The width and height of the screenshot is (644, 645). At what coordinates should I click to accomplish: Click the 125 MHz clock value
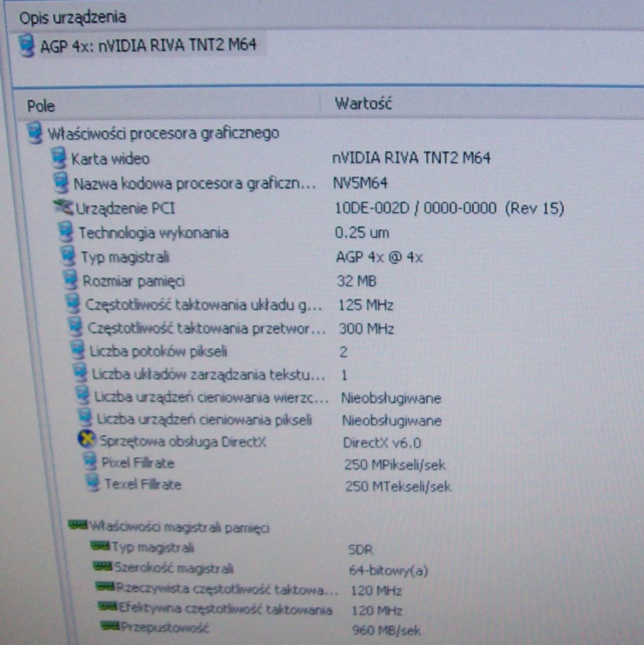[x=366, y=305]
